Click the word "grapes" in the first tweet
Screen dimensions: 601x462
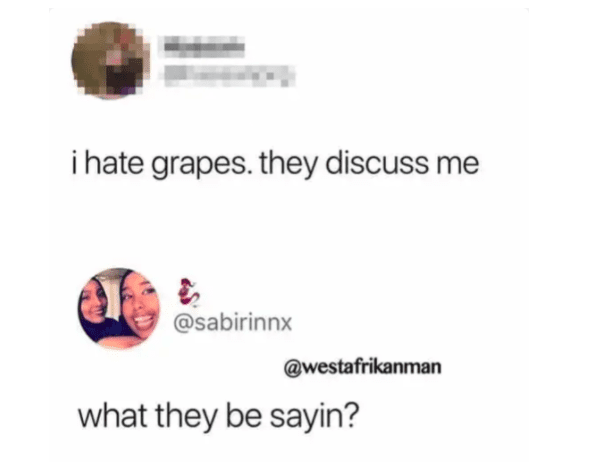(x=200, y=165)
